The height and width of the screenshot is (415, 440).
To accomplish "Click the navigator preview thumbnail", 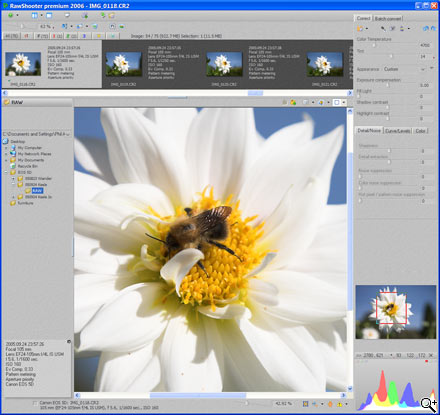I will click(396, 312).
